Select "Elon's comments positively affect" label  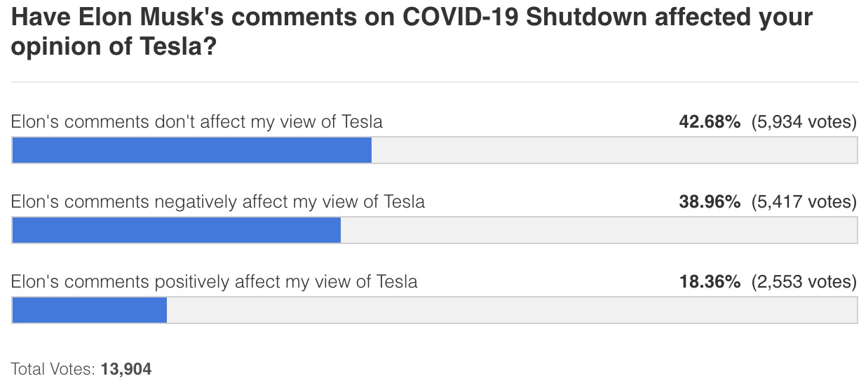[x=215, y=282]
